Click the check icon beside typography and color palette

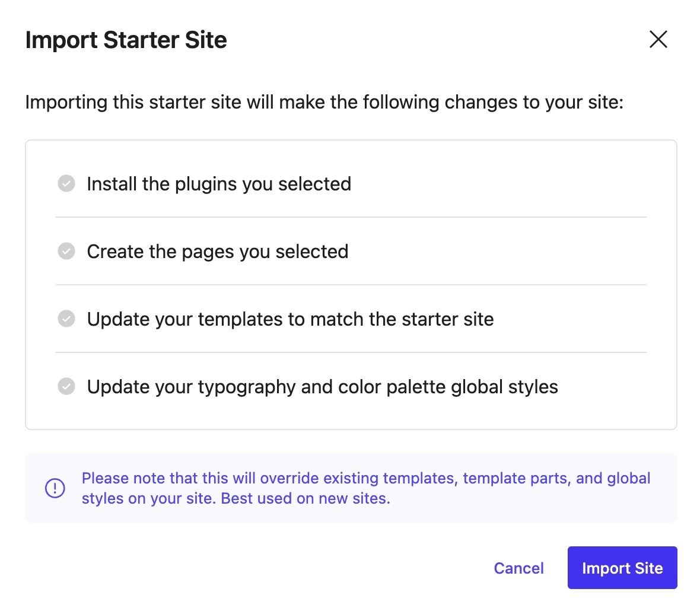click(66, 387)
